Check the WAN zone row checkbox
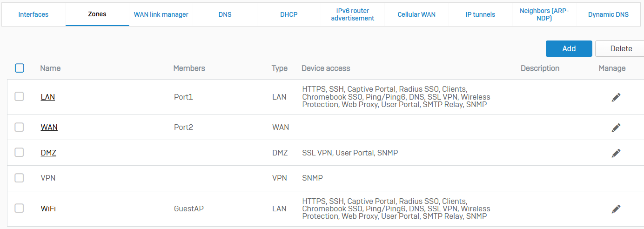This screenshot has width=644, height=229. click(x=19, y=127)
